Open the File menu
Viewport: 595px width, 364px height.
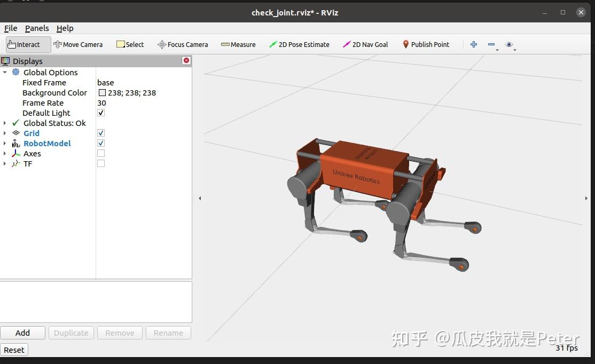[x=11, y=28]
